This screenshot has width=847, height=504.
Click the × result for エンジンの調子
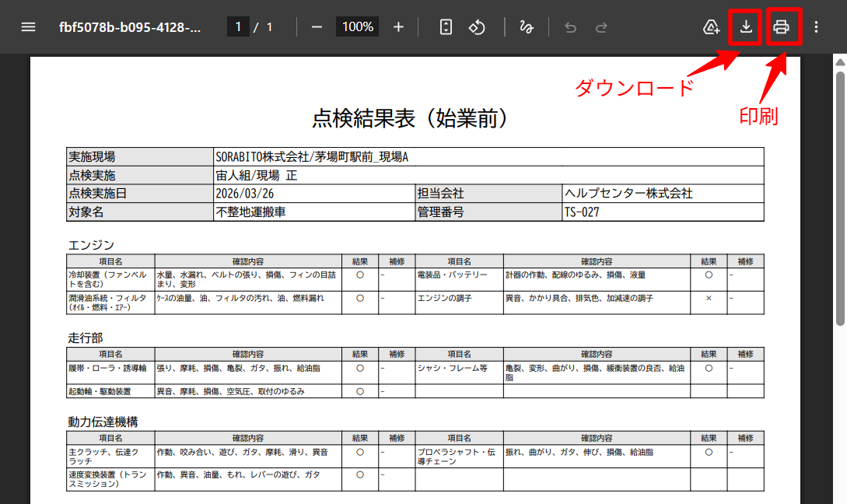click(709, 298)
